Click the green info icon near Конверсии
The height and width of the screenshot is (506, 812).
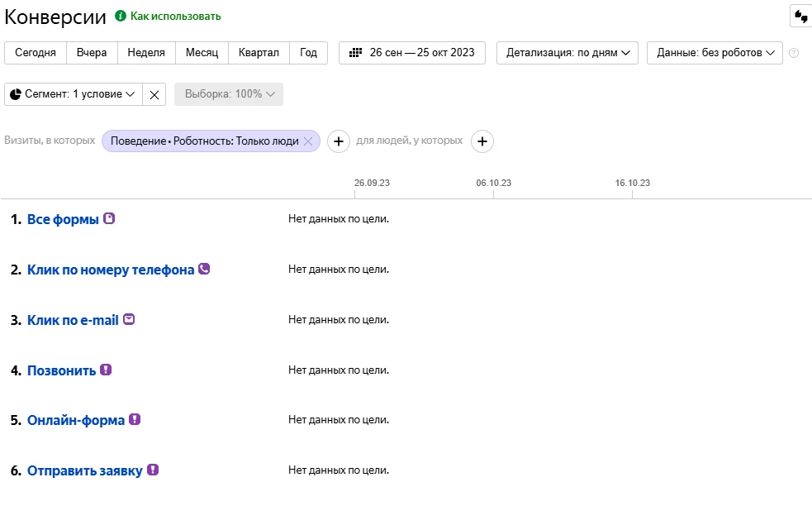coord(121,16)
